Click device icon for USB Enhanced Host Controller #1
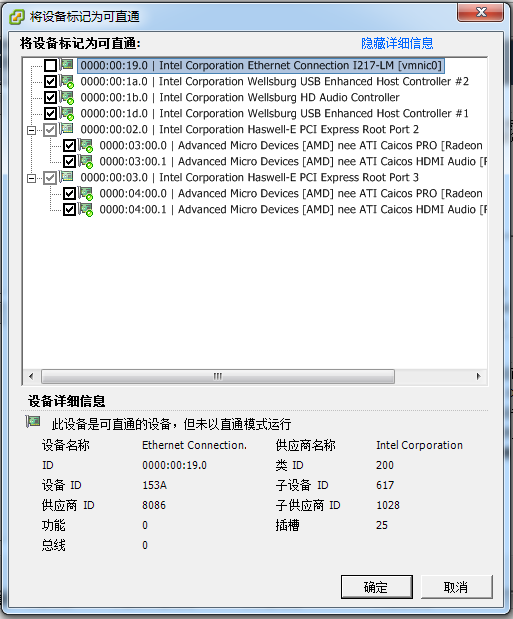This screenshot has height=619, width=513. click(66, 113)
